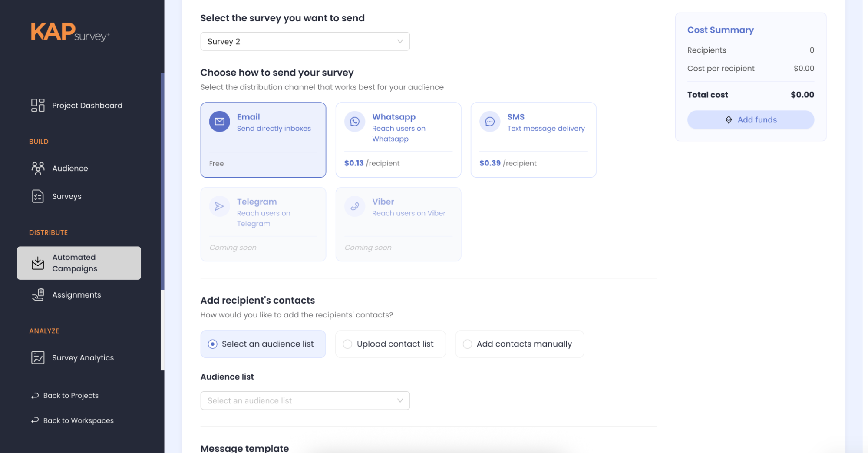Click the SMS chat bubble icon
This screenshot has width=868, height=453.
point(490,122)
